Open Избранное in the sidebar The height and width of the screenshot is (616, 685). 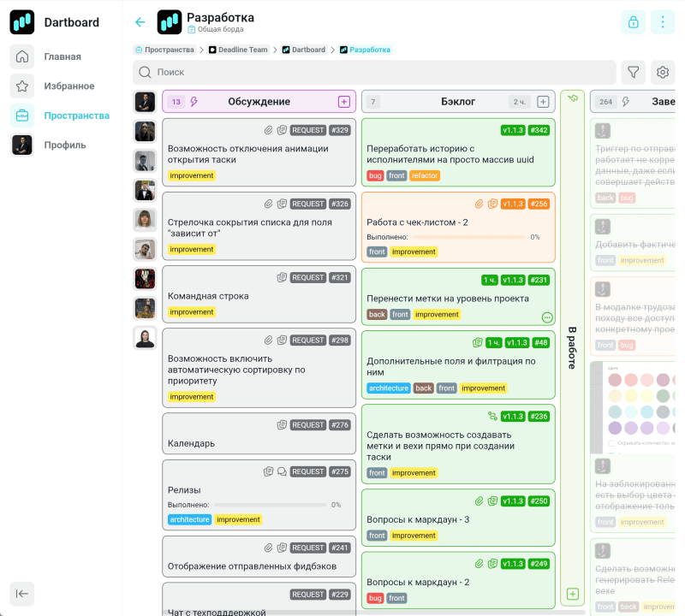point(68,86)
